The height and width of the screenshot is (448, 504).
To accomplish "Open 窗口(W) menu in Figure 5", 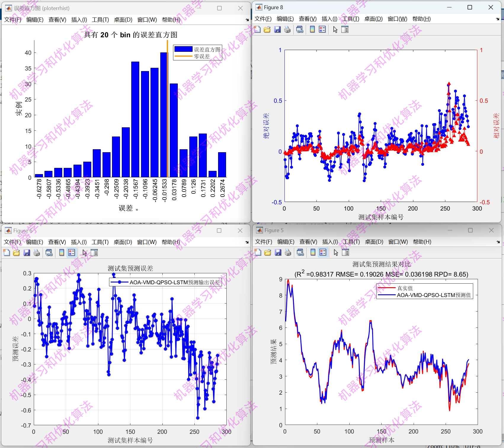I will (398, 242).
